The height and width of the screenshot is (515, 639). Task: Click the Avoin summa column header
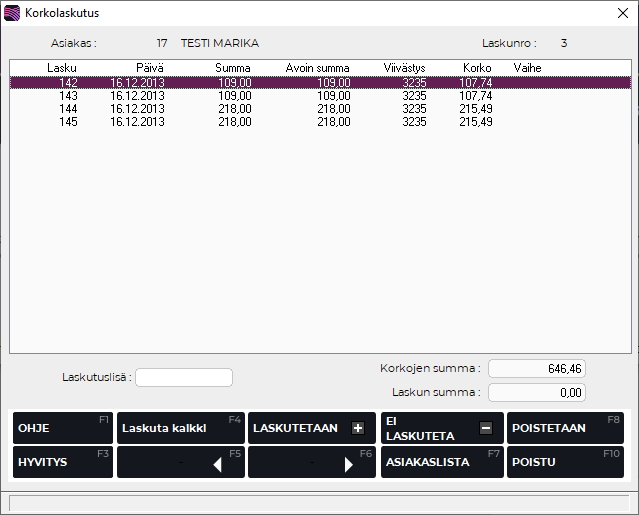pyautogui.click(x=317, y=67)
